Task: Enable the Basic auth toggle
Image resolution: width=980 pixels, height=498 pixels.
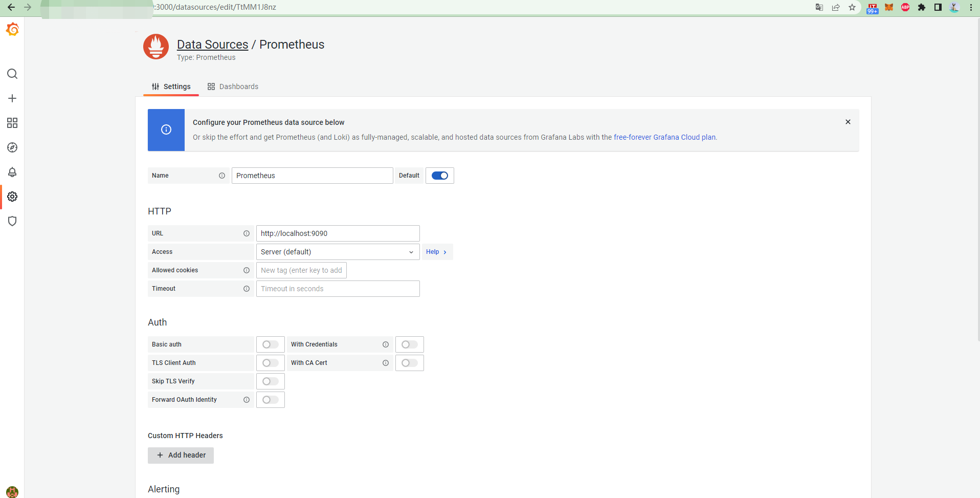Action: coord(270,344)
